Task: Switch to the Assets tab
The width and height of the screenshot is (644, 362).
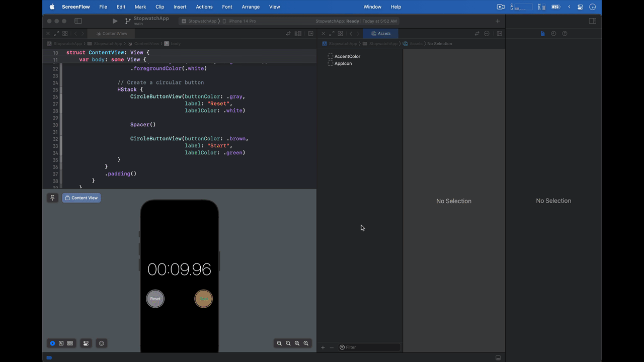Action: [x=381, y=33]
